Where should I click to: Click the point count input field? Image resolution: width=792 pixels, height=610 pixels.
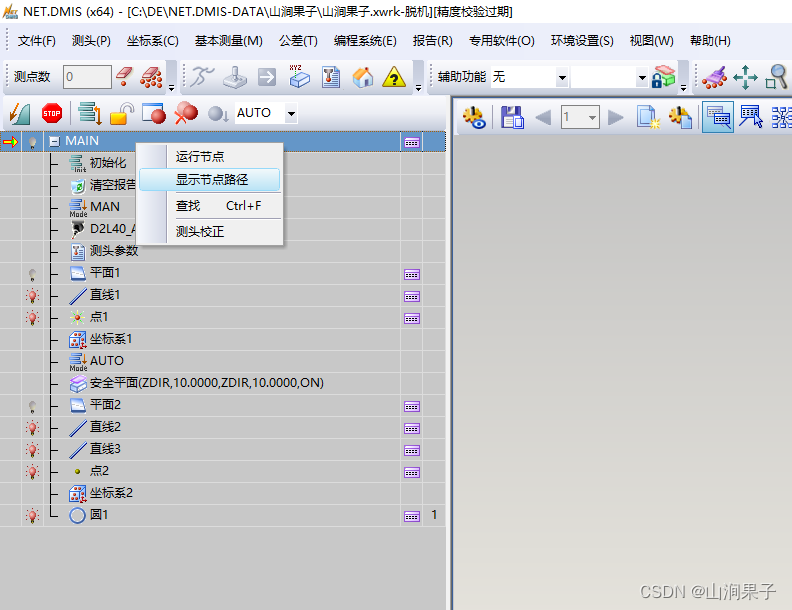[87, 77]
